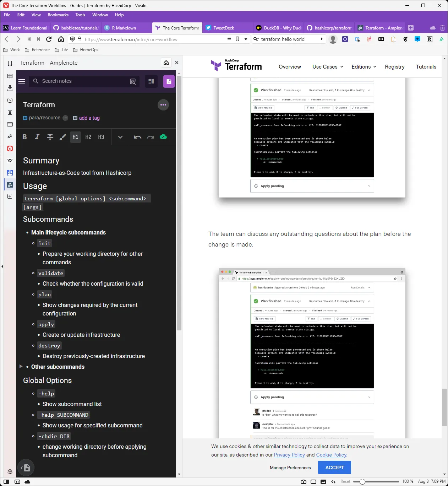Viewport: 448px width, 486px height.
Task: Select the highlighter brush icon
Action: point(63,137)
